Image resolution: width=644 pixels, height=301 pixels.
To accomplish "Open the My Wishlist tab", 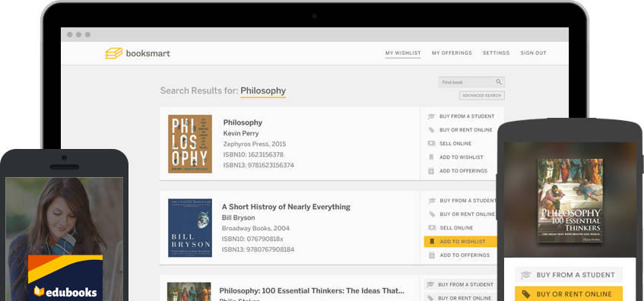I will [403, 53].
